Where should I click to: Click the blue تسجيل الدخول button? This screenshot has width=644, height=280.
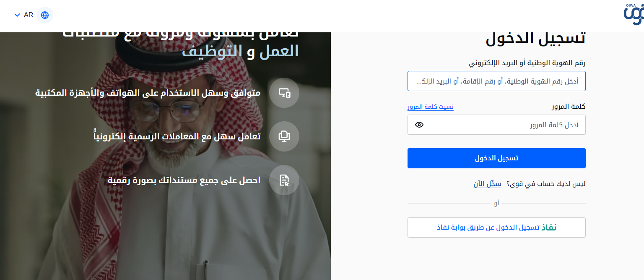pos(496,158)
